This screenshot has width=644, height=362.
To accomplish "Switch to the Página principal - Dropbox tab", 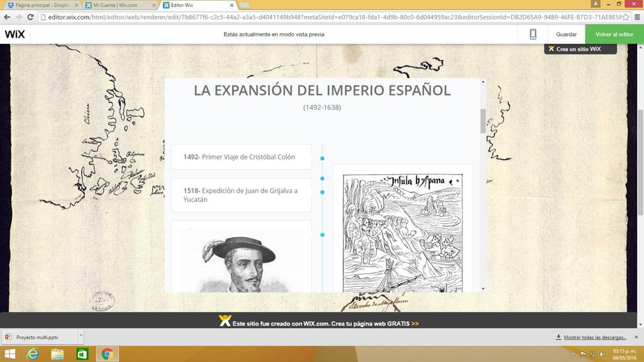I will (x=42, y=5).
